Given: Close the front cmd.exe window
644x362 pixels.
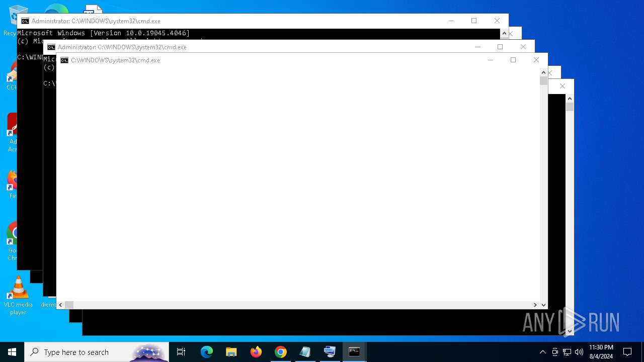Looking at the screenshot, I should click(x=536, y=60).
